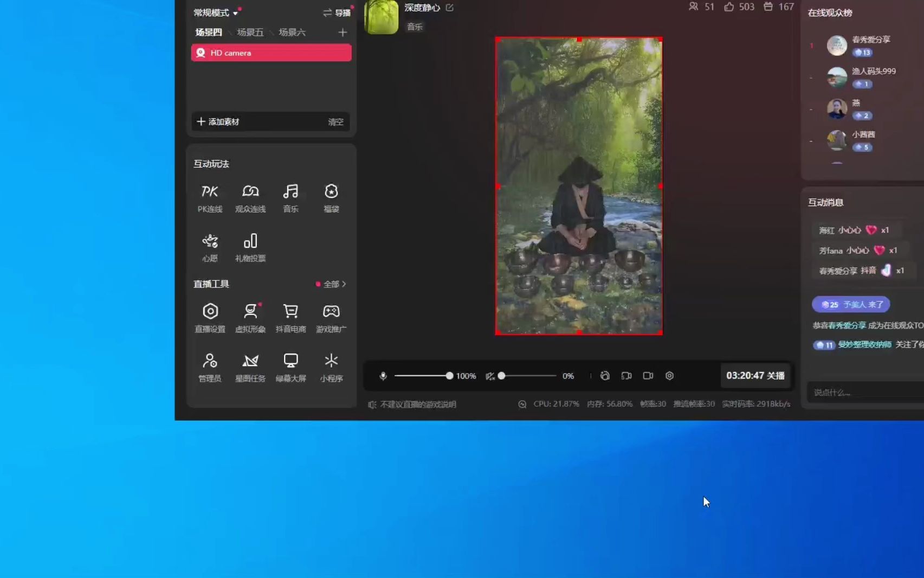Adjust the microphone volume slider

[x=423, y=376]
